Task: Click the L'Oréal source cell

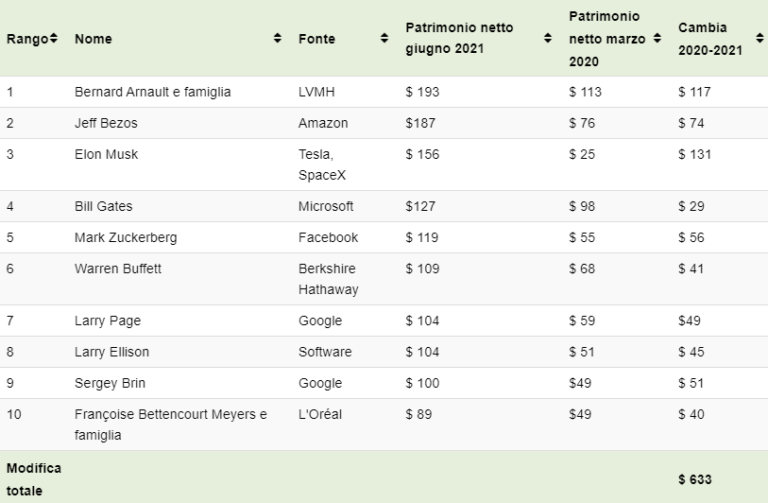Action: coord(320,414)
